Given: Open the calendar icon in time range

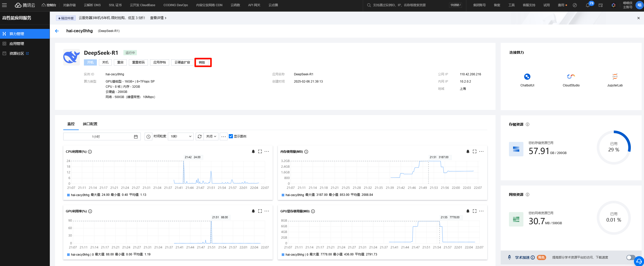Looking at the screenshot, I should pyautogui.click(x=136, y=136).
